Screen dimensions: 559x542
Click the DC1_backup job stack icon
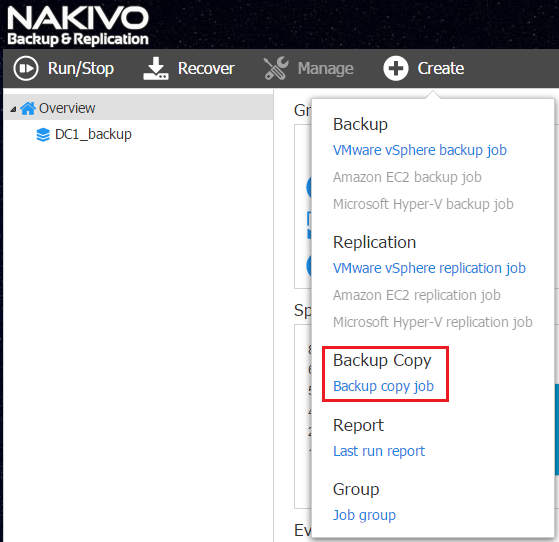click(x=43, y=135)
